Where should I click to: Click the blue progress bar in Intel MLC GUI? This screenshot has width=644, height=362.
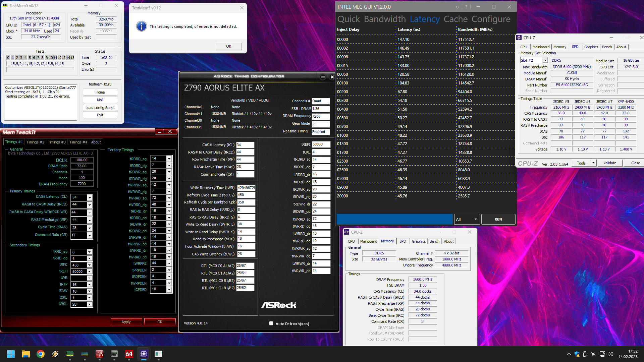(394, 219)
